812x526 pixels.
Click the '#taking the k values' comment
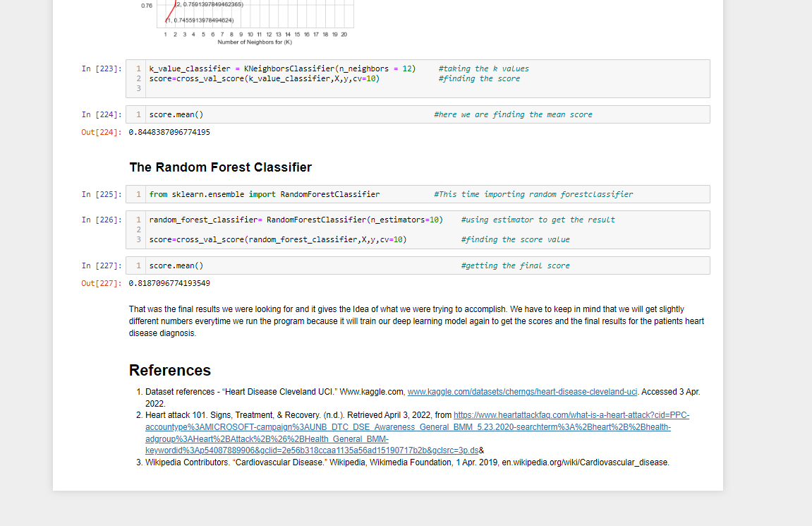[484, 68]
